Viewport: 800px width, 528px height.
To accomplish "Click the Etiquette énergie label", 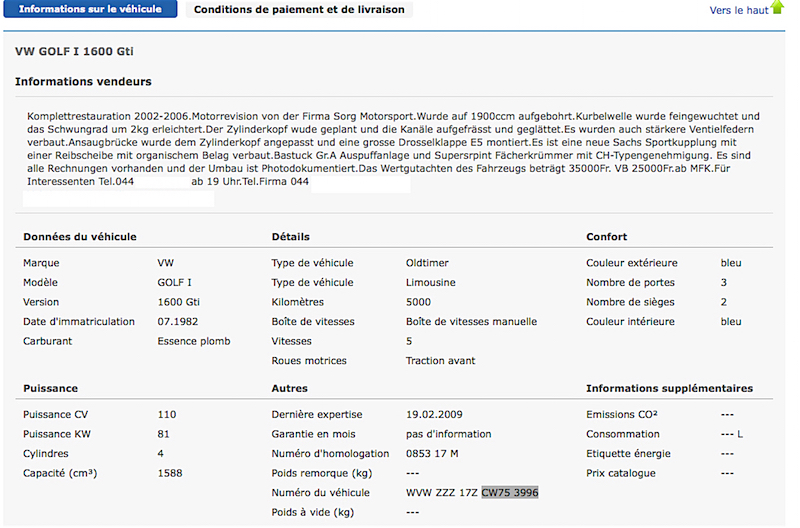I will [628, 454].
